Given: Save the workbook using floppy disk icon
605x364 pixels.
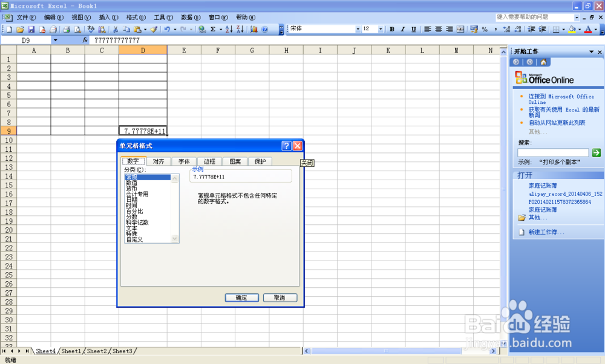Looking at the screenshot, I should (x=31, y=29).
